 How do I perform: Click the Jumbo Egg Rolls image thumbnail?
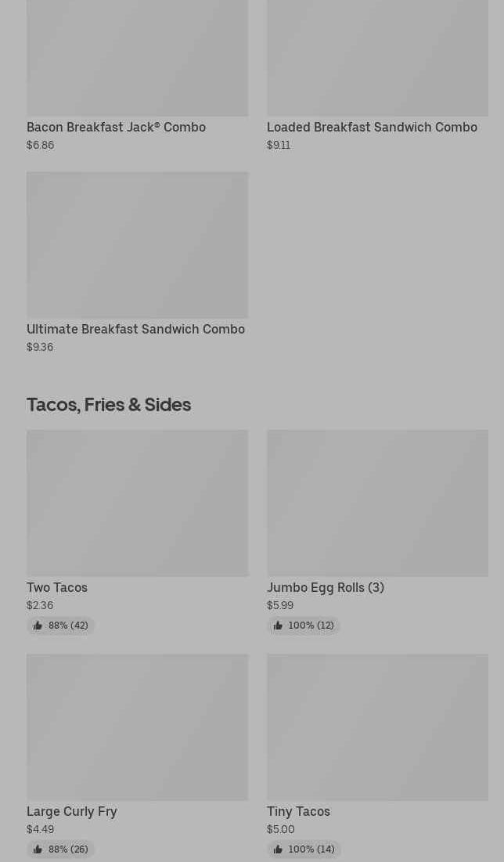(377, 503)
